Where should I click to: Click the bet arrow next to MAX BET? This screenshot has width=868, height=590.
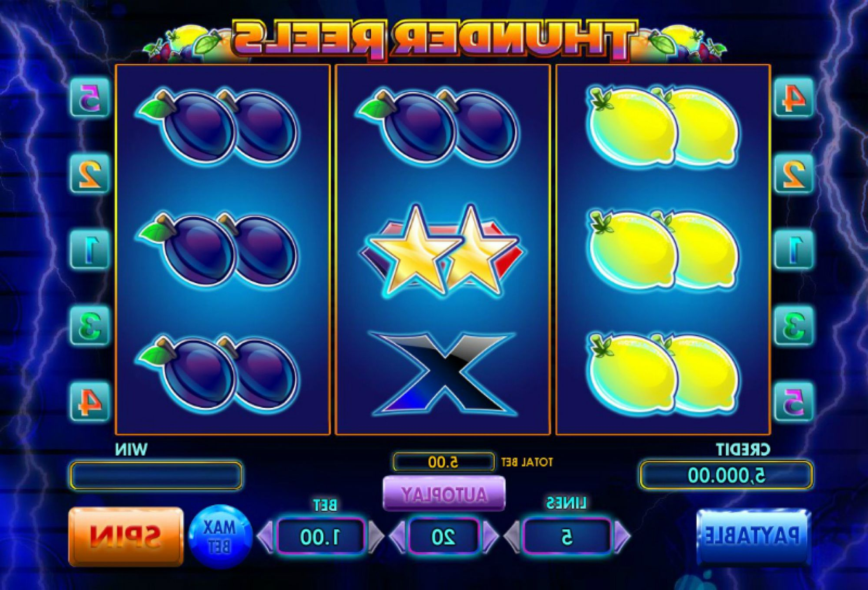(266, 536)
